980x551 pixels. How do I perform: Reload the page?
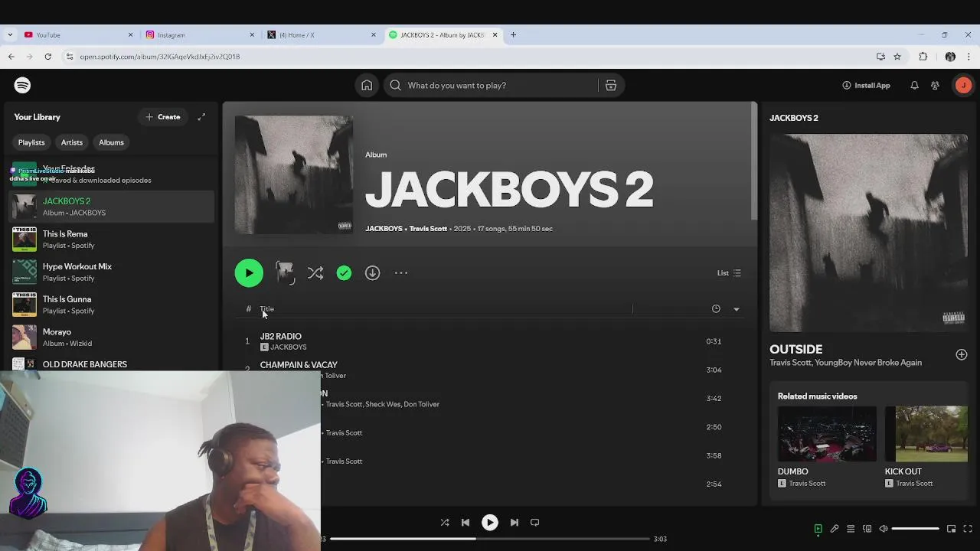(x=47, y=57)
